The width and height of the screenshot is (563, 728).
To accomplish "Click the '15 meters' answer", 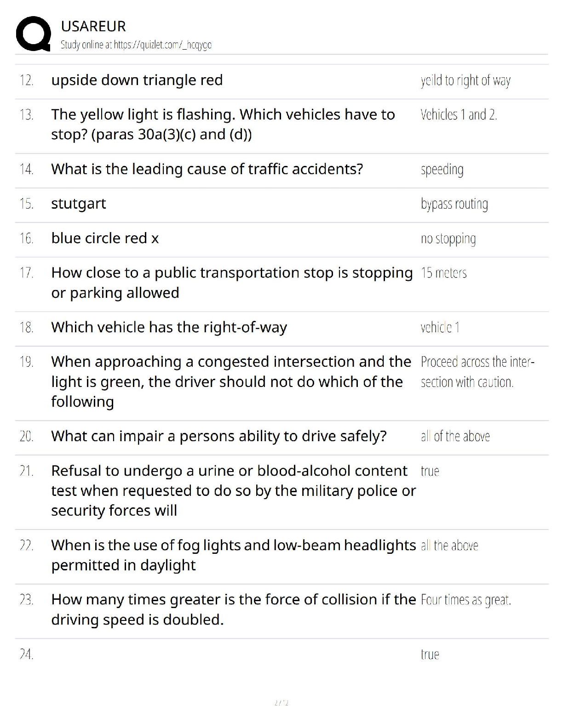I will (x=444, y=273).
